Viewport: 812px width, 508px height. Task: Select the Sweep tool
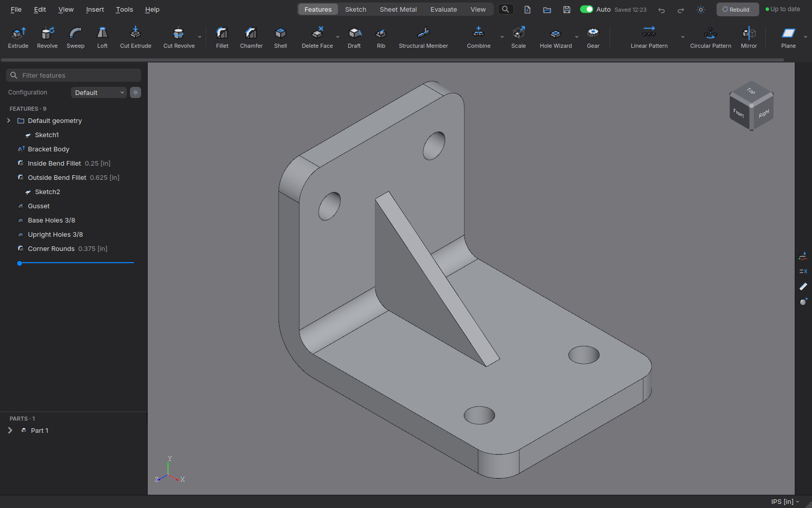click(76, 38)
